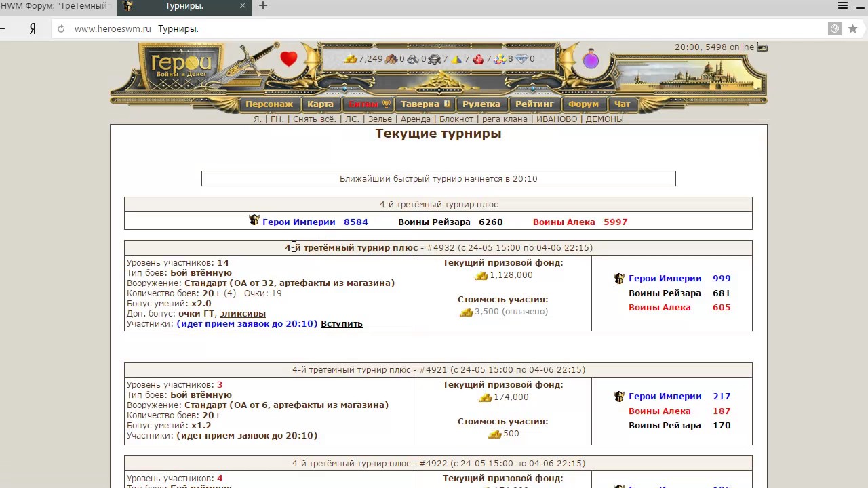Click the Heroes game logo
868x488 pixels.
[x=183, y=68]
